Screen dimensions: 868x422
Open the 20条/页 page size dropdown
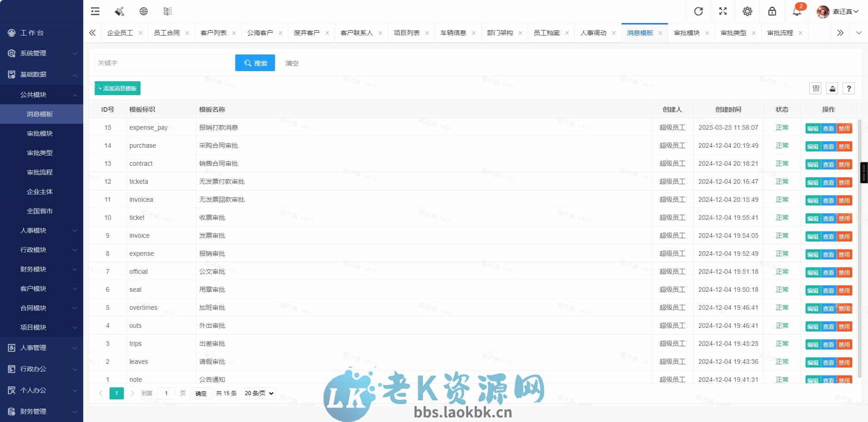[258, 393]
